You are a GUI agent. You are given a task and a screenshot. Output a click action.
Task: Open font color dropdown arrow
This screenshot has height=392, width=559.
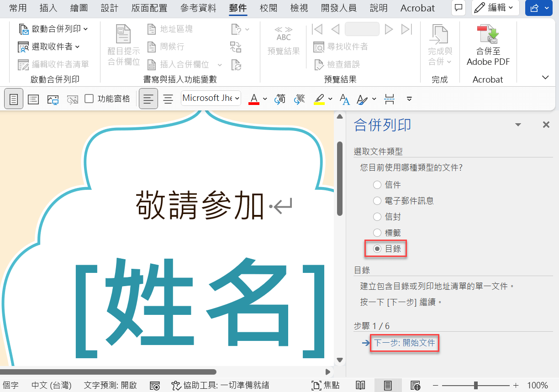265,99
